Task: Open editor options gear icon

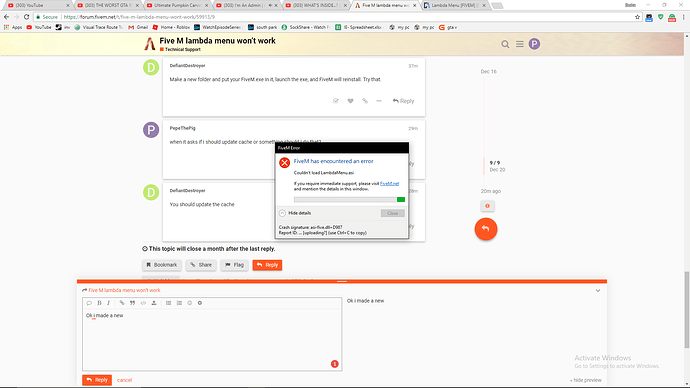Action: pos(200,303)
